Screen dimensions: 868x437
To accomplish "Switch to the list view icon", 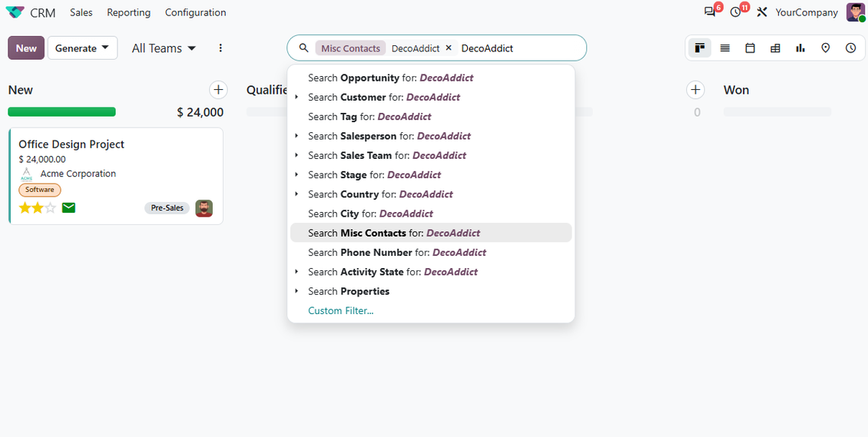I will pos(724,48).
